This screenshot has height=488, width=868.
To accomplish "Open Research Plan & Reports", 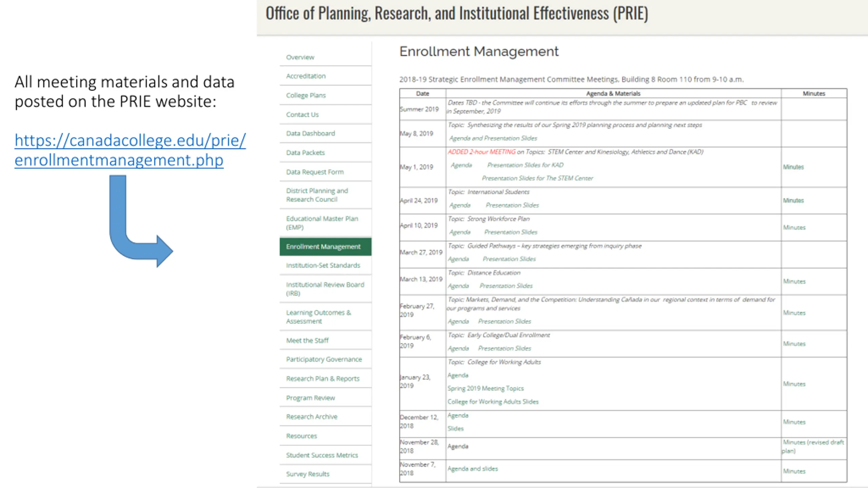I will [323, 379].
